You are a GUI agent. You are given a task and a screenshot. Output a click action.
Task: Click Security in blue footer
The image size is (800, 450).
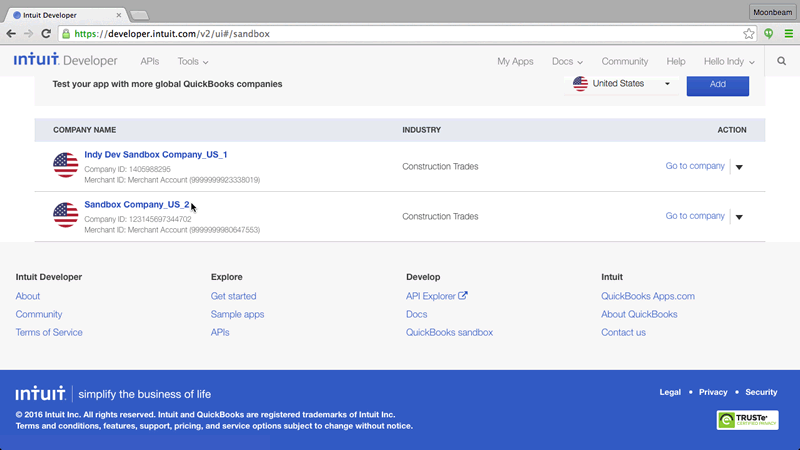761,392
